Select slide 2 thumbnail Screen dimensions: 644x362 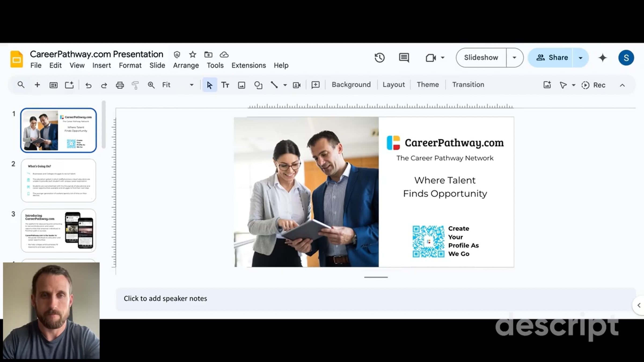tap(58, 180)
